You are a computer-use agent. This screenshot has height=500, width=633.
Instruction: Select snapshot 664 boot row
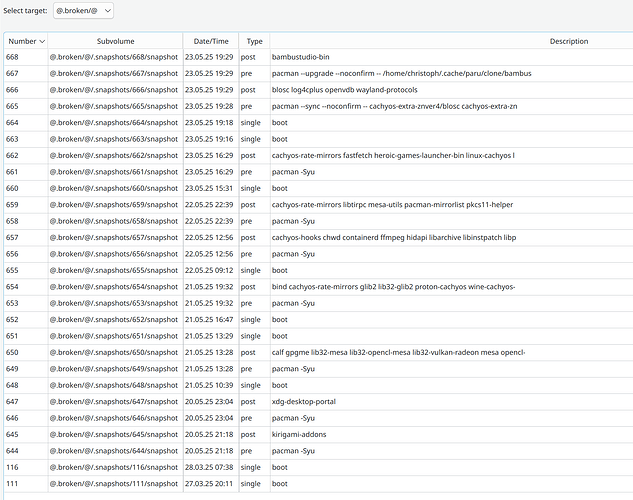click(x=319, y=123)
